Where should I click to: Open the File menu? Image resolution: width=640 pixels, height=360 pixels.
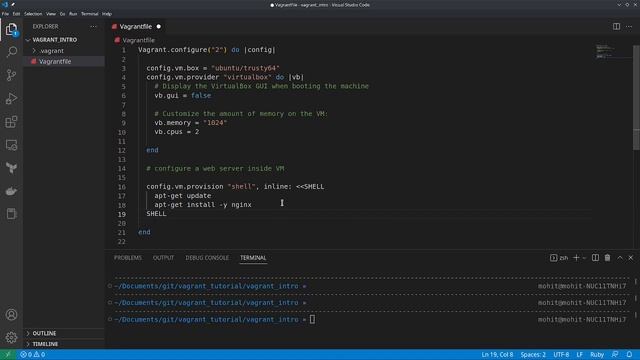pos(5,14)
